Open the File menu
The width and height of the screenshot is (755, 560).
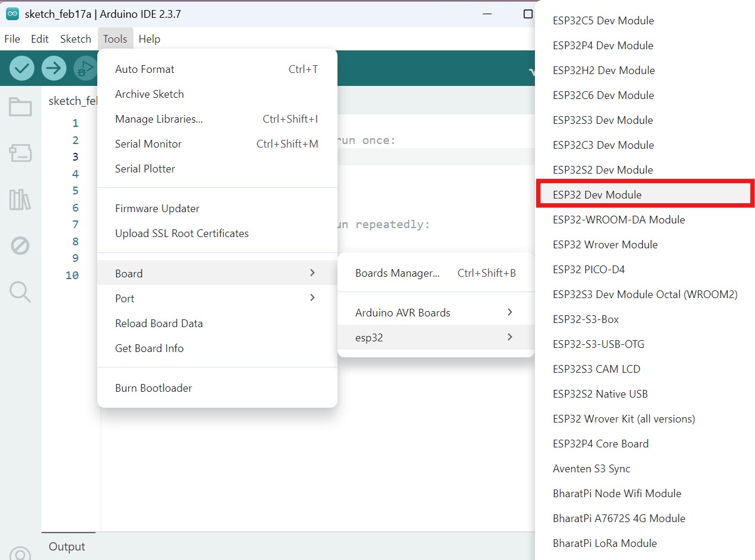point(12,39)
